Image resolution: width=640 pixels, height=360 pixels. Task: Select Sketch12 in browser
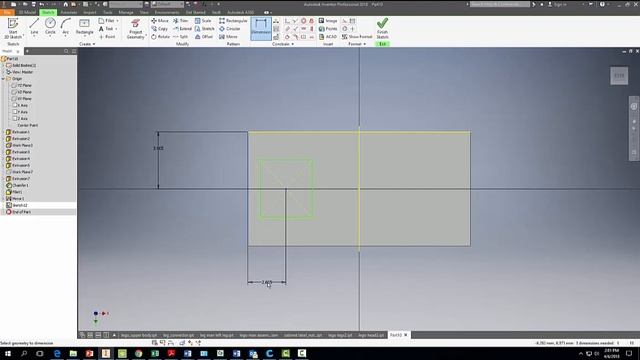click(x=17, y=205)
